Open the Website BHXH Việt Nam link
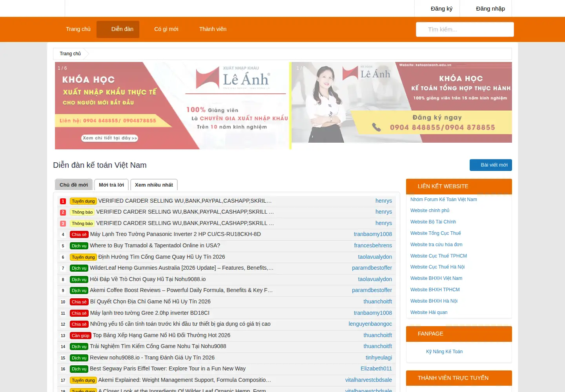Viewport: 565px width, 392px height. pyautogui.click(x=436, y=278)
